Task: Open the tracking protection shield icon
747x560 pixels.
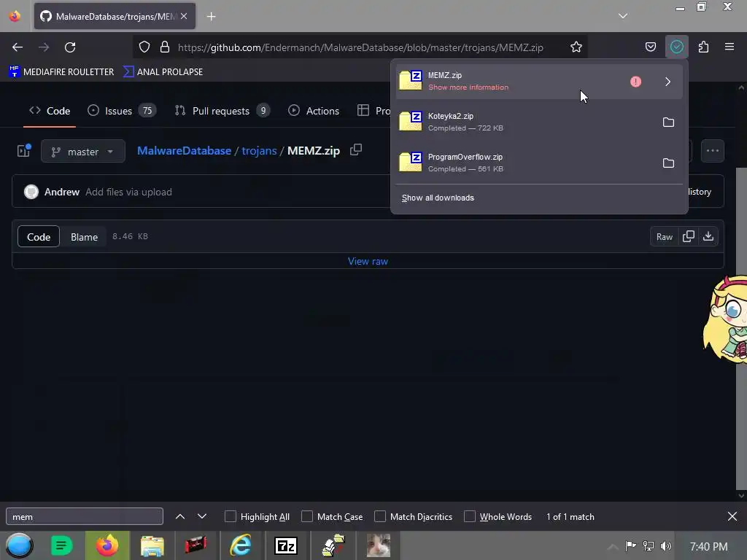Action: click(144, 47)
